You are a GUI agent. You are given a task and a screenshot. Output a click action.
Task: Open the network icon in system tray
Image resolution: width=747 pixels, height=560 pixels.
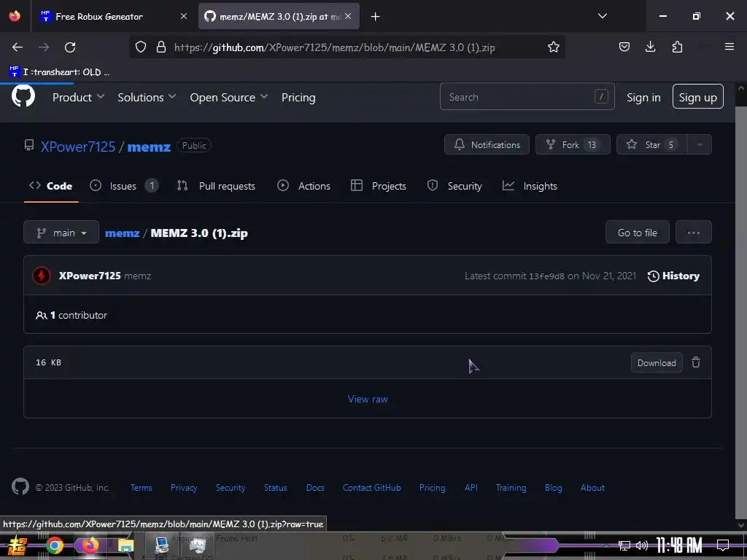624,545
